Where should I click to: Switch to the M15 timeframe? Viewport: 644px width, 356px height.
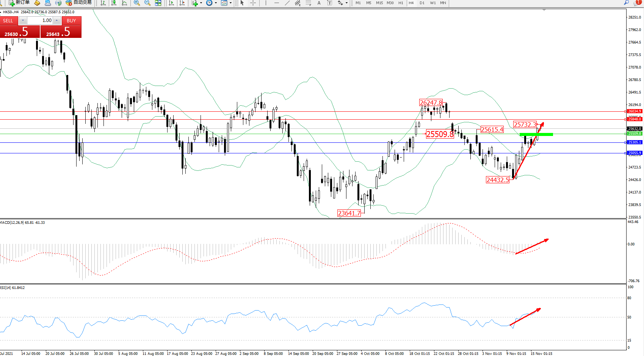(379, 3)
